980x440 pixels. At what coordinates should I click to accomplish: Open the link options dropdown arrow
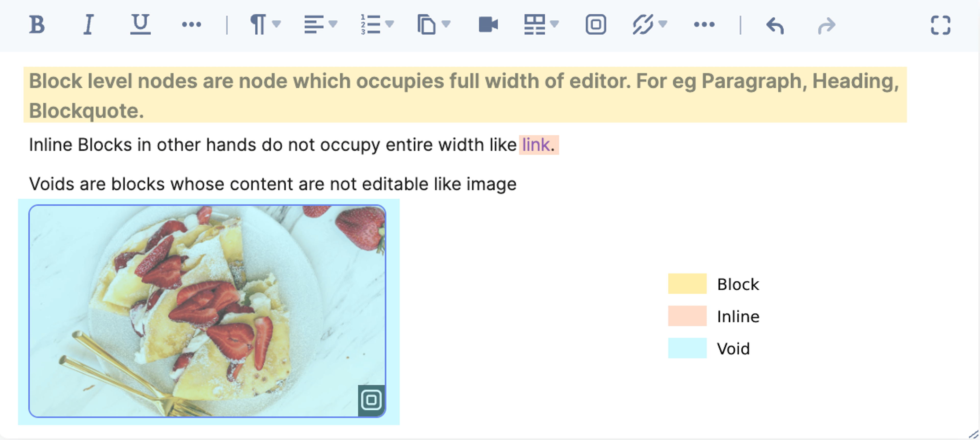click(663, 24)
